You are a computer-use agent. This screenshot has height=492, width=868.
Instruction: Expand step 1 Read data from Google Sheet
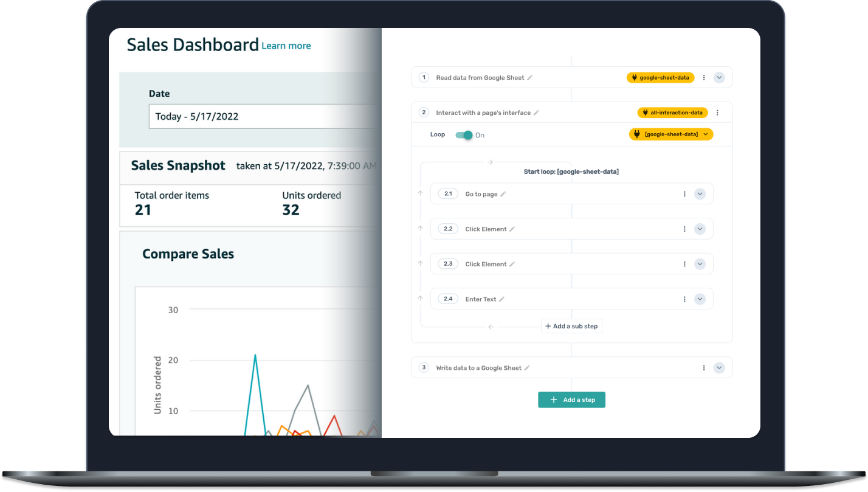(x=719, y=78)
